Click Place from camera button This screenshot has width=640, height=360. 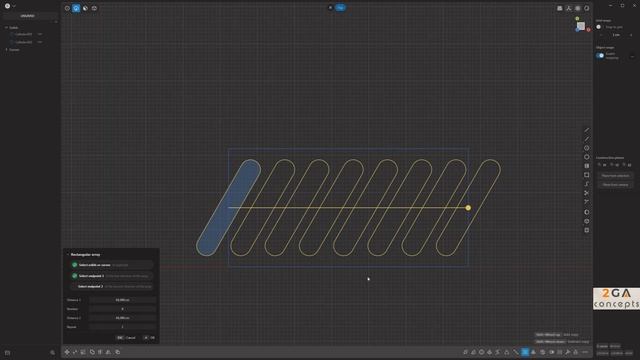(616, 184)
